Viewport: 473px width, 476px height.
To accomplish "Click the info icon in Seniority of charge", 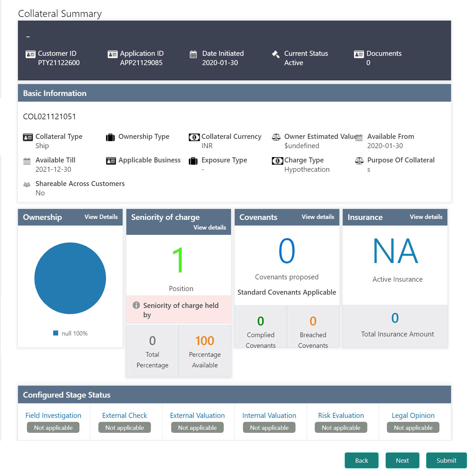I will tap(137, 305).
